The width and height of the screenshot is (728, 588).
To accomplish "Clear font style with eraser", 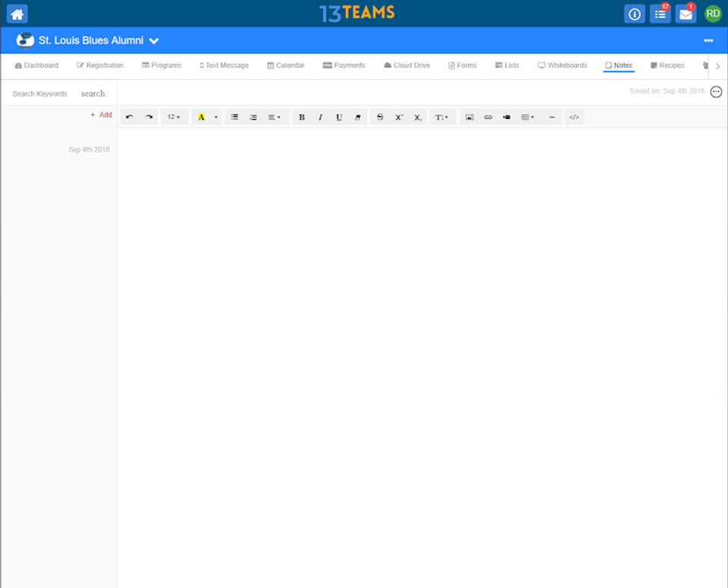I will (357, 117).
